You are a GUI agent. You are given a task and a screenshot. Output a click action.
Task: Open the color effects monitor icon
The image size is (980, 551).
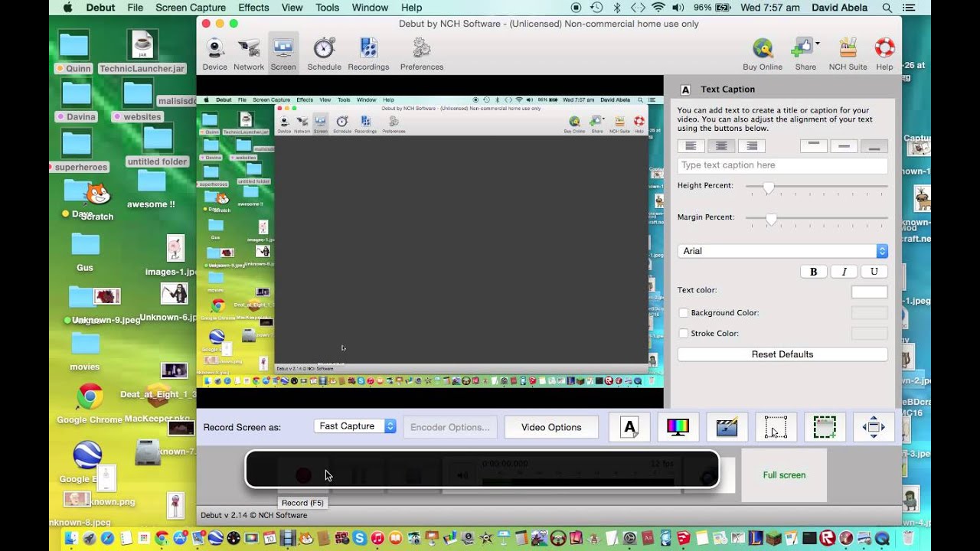pos(678,427)
